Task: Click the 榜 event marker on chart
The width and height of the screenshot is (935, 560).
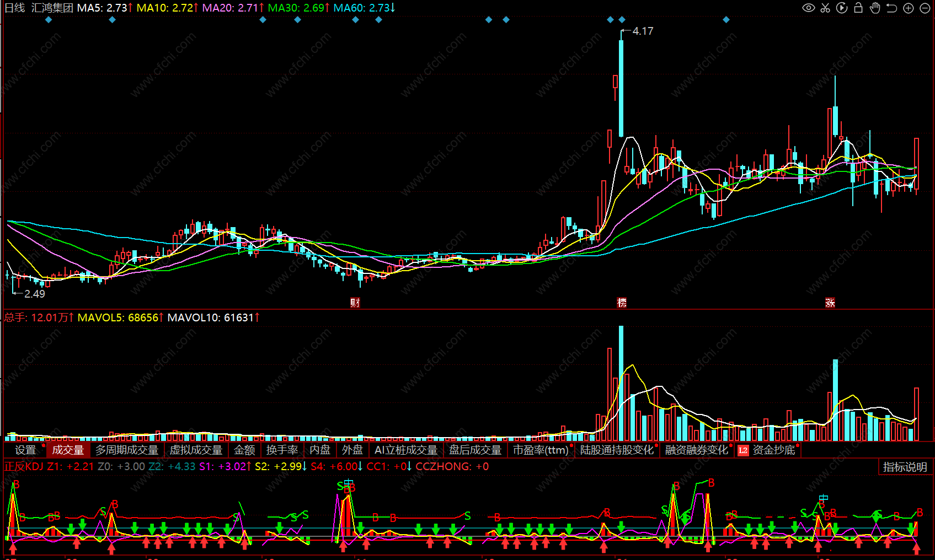Action: (x=622, y=303)
